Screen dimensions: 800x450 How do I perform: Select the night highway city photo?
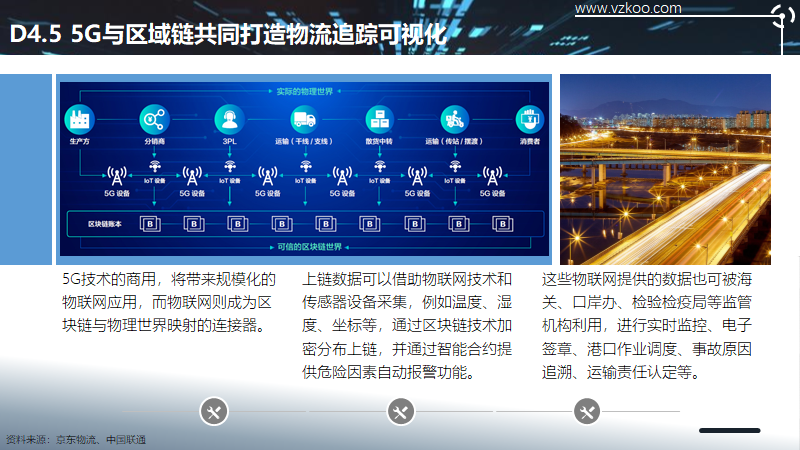(665, 169)
